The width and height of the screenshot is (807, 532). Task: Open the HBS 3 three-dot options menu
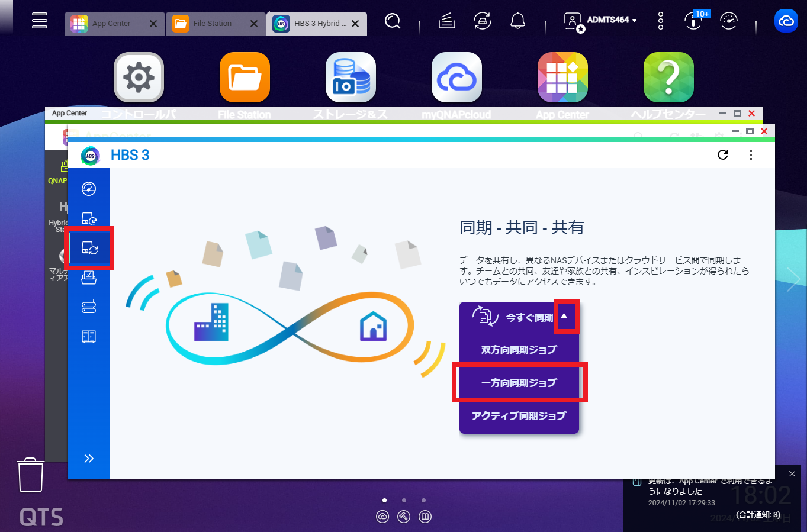click(751, 155)
